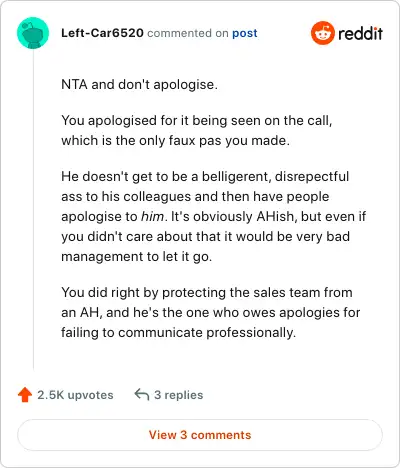Follow the blue "post" link
This screenshot has height=468, width=400.
[245, 33]
